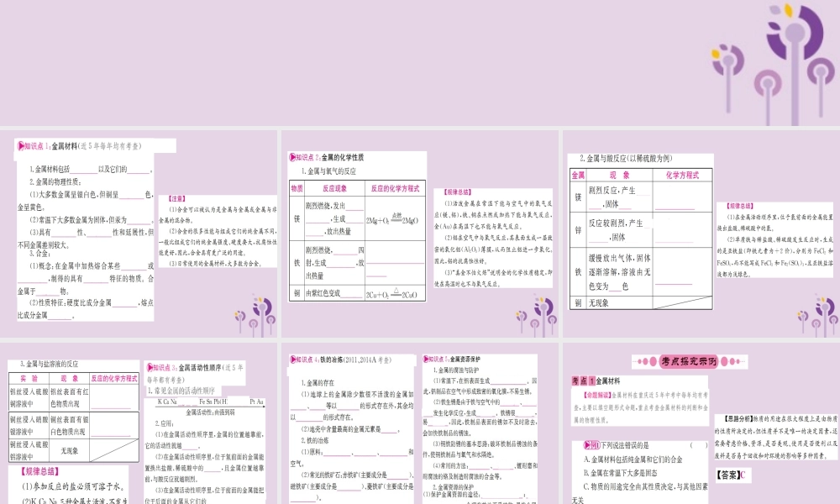Click the answer bracket of 下列说法错误的是
Image resolution: width=840 pixels, height=504 pixels.
pos(699,445)
